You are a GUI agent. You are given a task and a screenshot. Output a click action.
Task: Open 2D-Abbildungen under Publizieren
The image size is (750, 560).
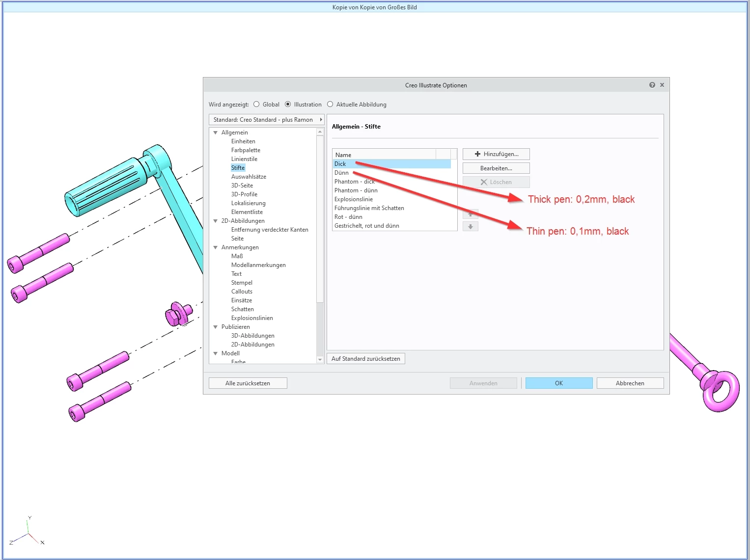coord(252,345)
